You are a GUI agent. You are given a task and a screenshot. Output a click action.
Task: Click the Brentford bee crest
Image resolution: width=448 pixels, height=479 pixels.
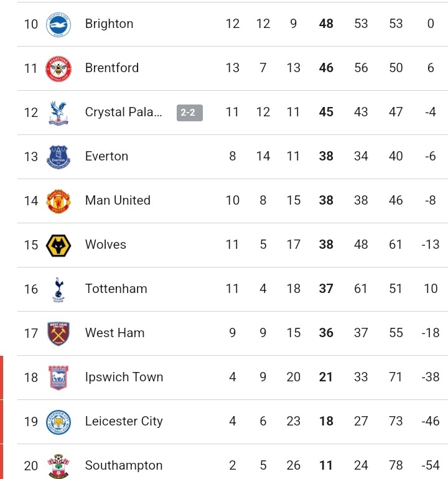pos(58,68)
